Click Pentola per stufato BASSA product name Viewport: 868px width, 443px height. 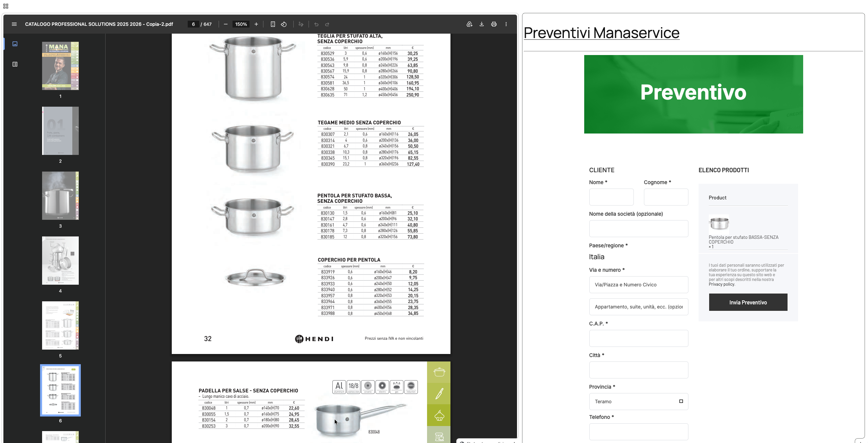tap(743, 240)
